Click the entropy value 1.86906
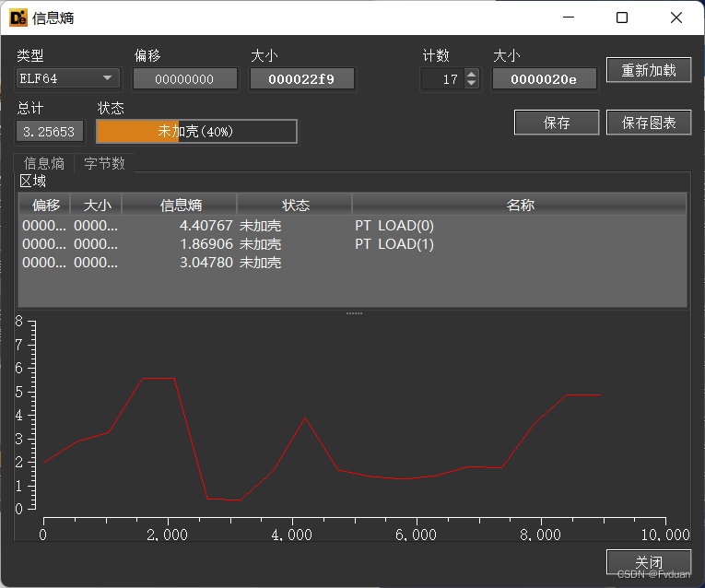705x588 pixels. coord(206,244)
